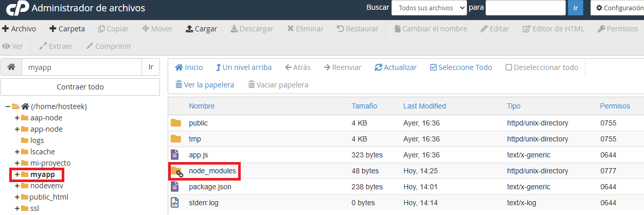
Task: Click the Comprimir toolbar button
Action: point(109,46)
